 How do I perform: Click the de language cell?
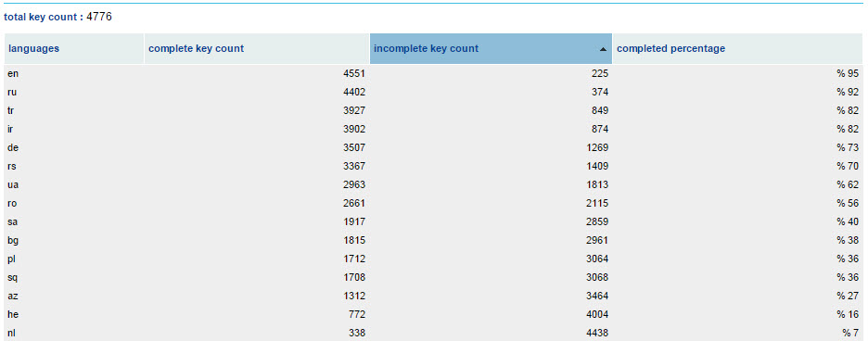point(74,148)
